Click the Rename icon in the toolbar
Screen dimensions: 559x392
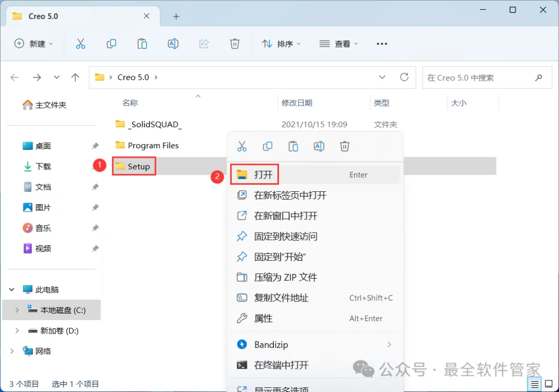click(x=173, y=44)
